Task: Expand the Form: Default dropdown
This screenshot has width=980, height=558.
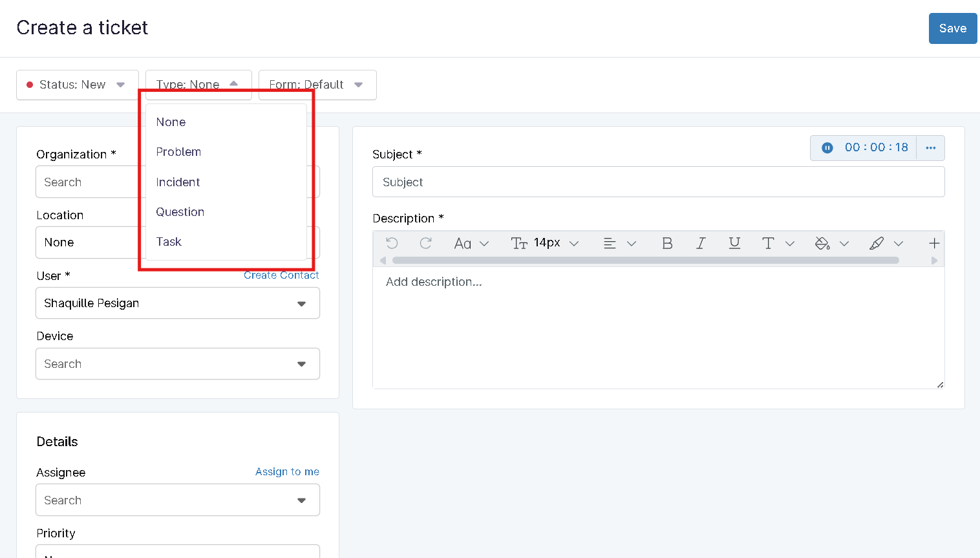Action: coord(317,85)
